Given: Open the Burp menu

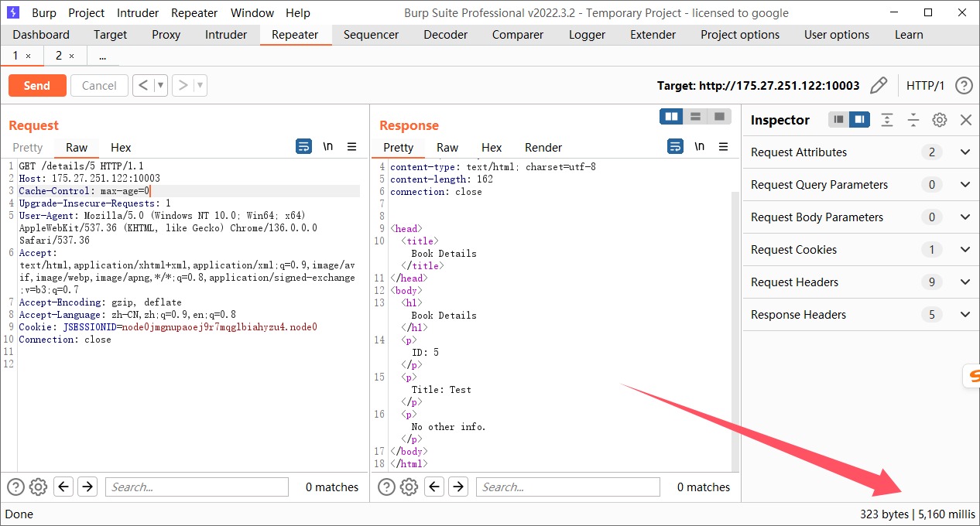Looking at the screenshot, I should point(44,12).
